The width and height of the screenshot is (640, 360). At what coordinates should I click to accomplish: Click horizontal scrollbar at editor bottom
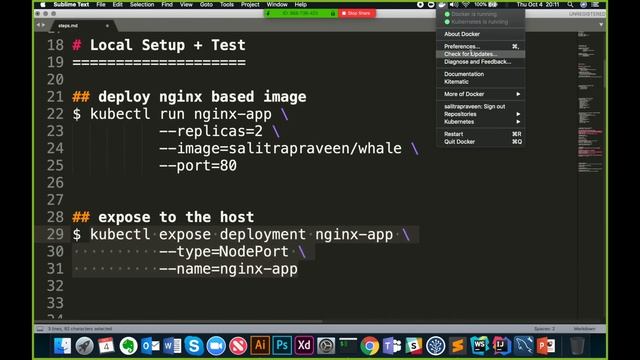tap(179, 321)
